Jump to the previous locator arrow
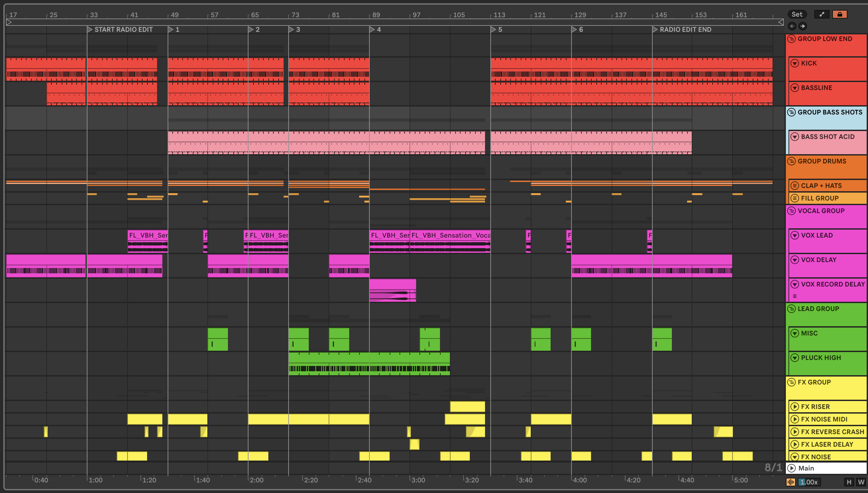This screenshot has height=493, width=868. pyautogui.click(x=792, y=26)
